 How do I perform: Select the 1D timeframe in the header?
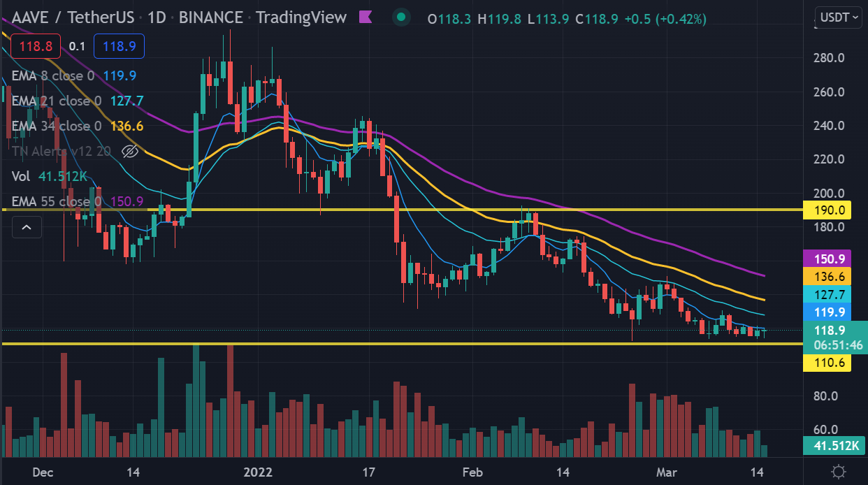click(156, 17)
